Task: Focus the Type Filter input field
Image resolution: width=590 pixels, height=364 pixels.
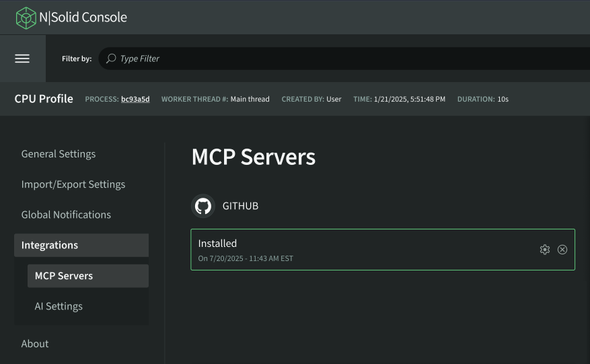Action: click(336, 59)
